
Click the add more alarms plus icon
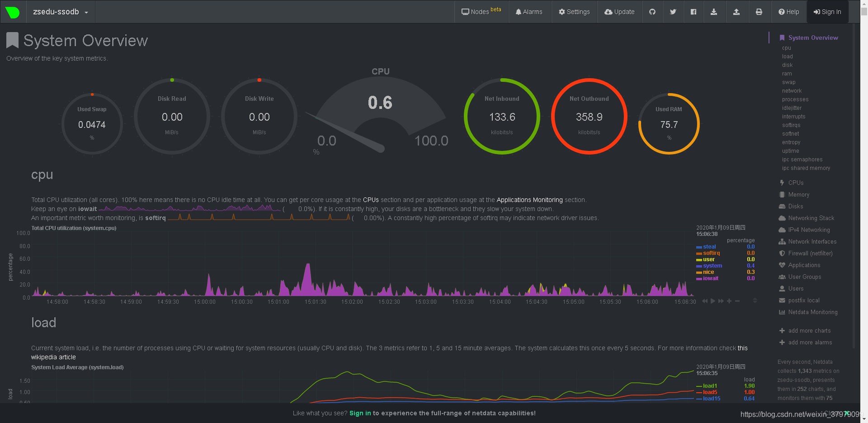pos(782,343)
